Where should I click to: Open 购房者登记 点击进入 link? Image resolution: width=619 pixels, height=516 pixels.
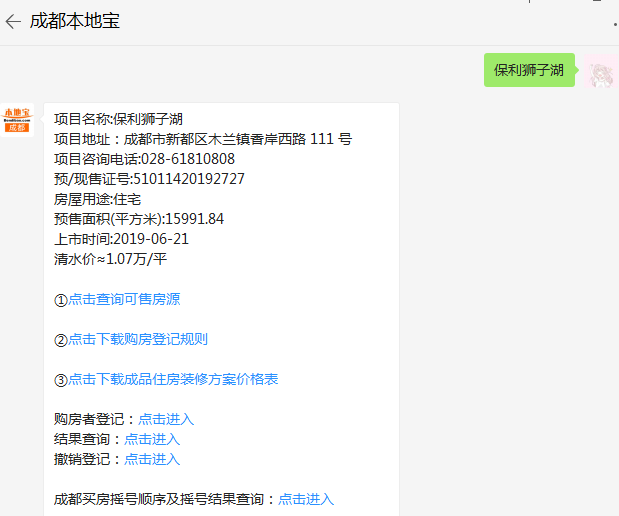(166, 419)
